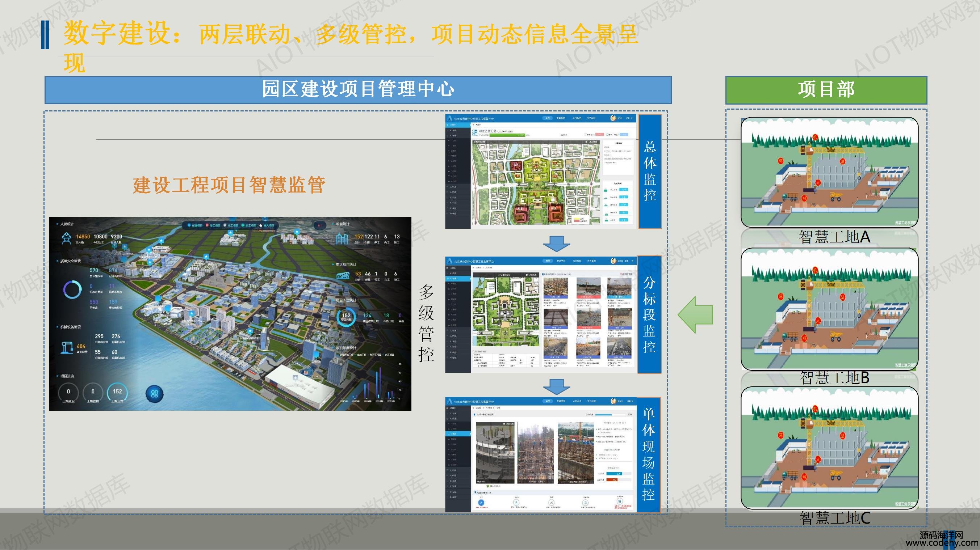
Task: Toggle the 停工项目 legend filter
Action: 212,225
